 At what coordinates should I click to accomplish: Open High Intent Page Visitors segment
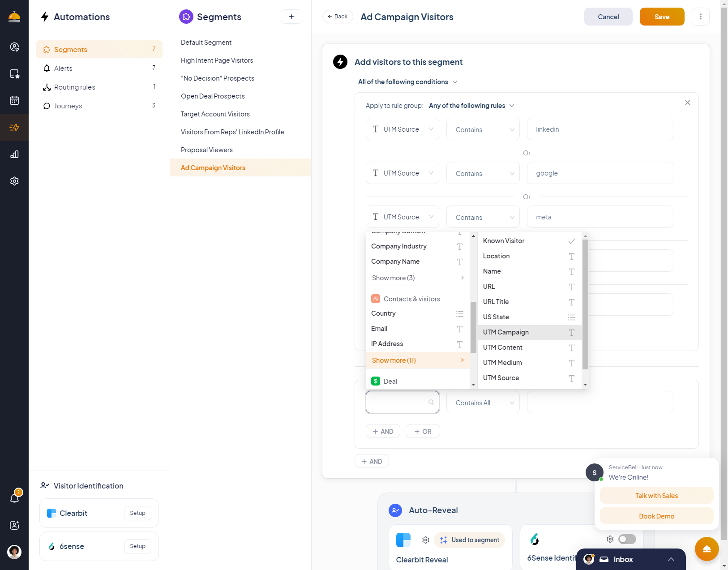(x=240, y=60)
